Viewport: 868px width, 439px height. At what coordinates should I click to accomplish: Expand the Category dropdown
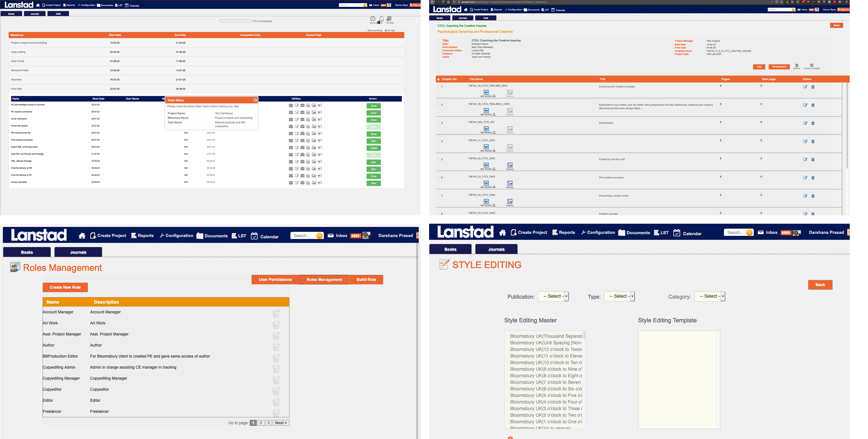click(x=710, y=296)
